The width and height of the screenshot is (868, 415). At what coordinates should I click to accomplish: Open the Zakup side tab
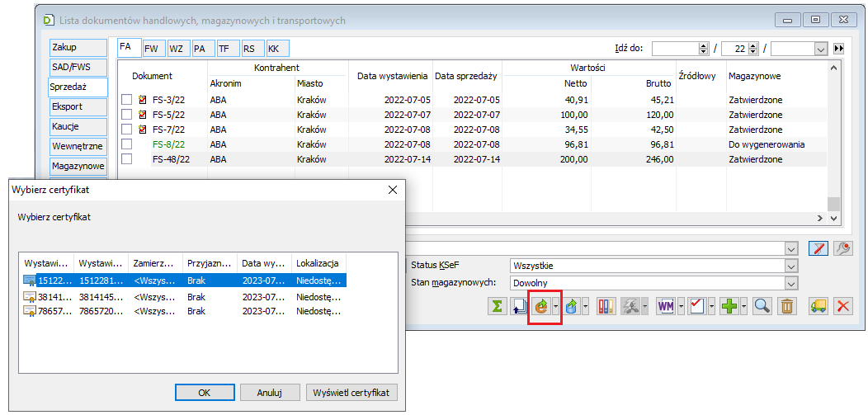click(x=78, y=48)
